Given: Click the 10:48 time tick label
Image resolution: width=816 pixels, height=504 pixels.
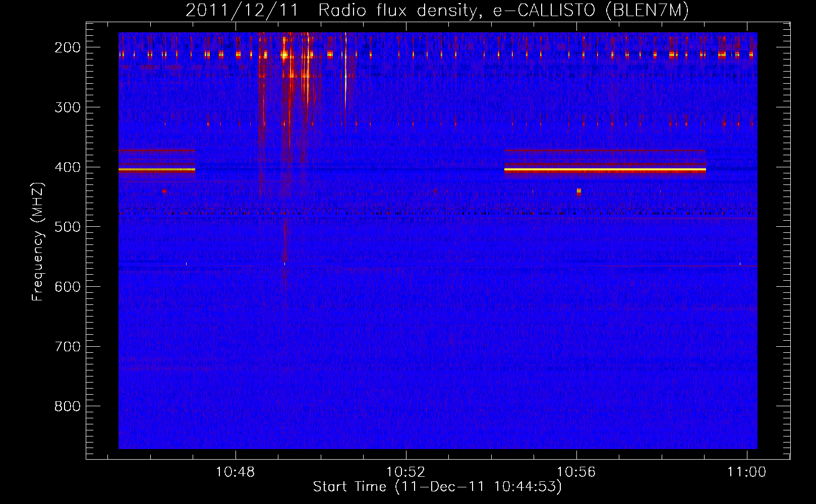Looking at the screenshot, I should [236, 472].
